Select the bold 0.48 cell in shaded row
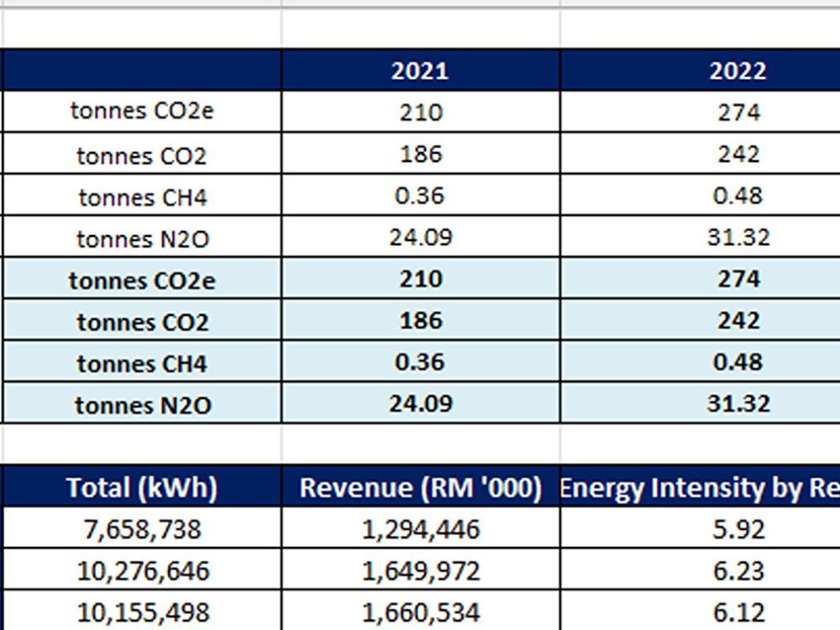This screenshot has width=840, height=630. click(701, 361)
